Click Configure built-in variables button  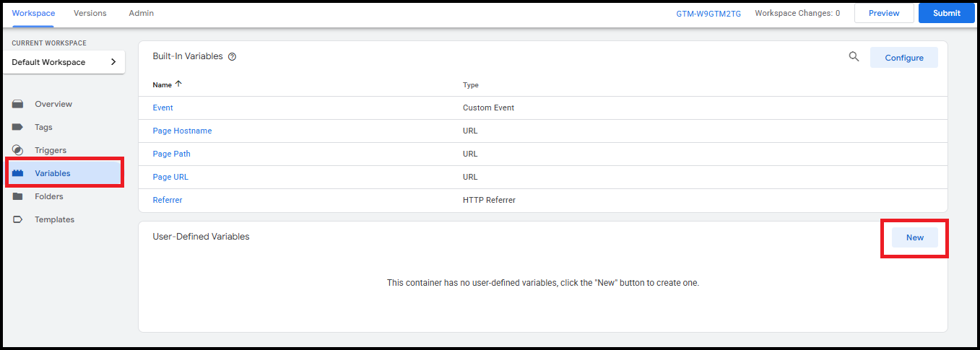pos(903,58)
